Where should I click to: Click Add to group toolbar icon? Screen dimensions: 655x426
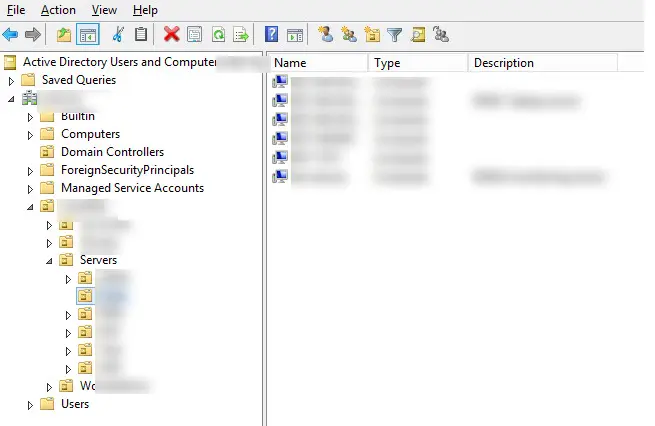point(441,34)
